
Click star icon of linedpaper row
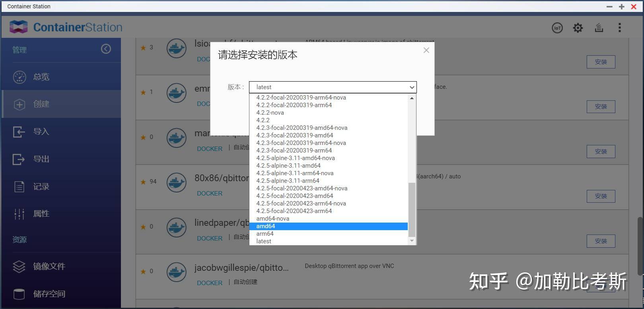click(143, 227)
